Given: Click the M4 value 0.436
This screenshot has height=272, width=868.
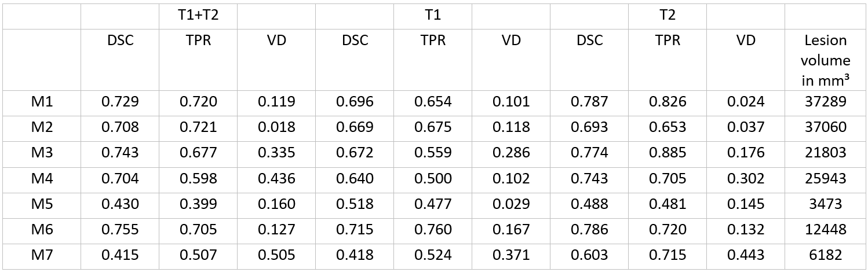Looking at the screenshot, I should 276,178.
